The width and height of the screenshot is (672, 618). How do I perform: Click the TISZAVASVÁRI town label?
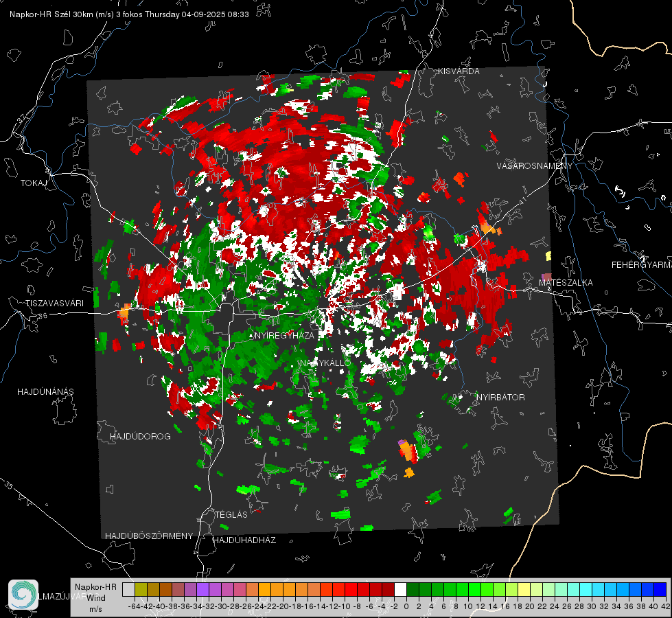click(x=54, y=304)
